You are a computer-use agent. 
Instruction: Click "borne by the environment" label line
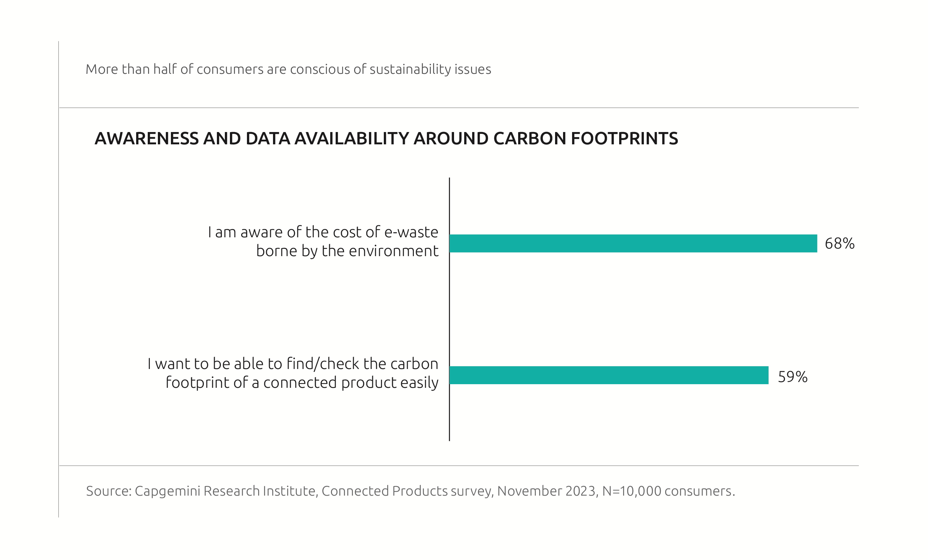(347, 251)
